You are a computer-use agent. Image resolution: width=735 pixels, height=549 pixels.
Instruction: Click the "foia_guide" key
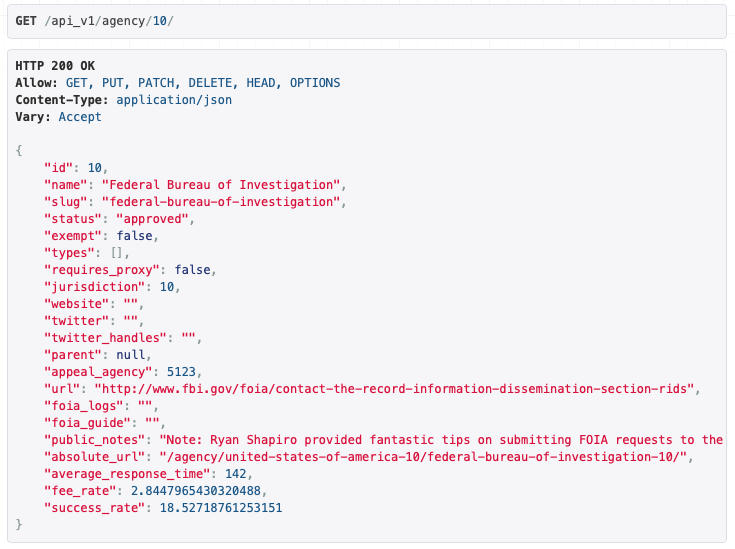[x=87, y=423]
